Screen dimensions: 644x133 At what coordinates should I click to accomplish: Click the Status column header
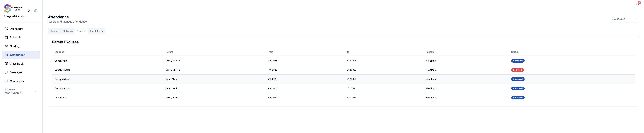[515, 52]
